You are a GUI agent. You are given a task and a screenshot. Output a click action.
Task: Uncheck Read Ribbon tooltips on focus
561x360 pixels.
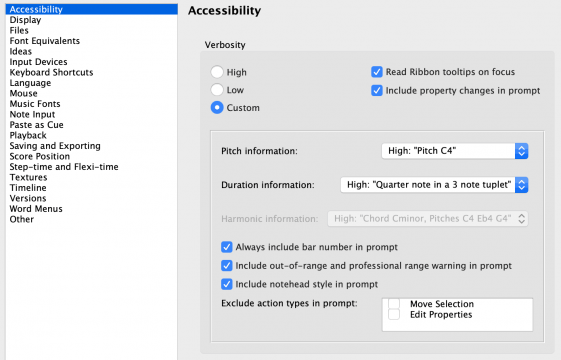[376, 72]
